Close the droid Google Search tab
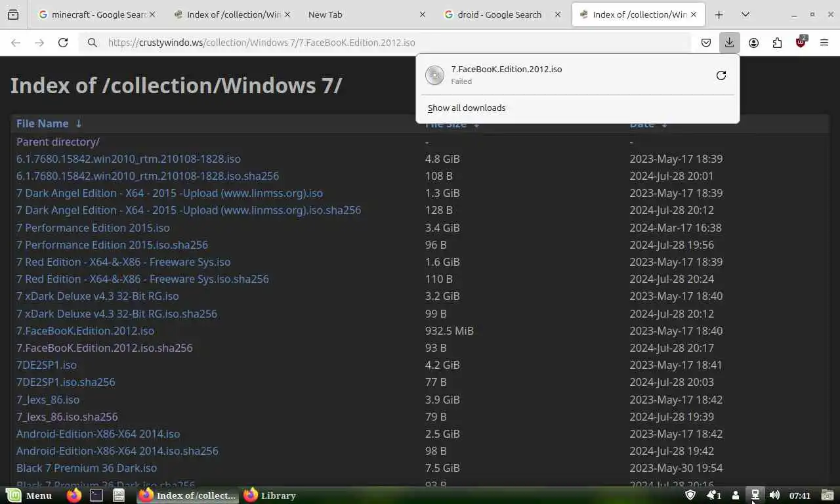The image size is (840, 504). (x=558, y=14)
